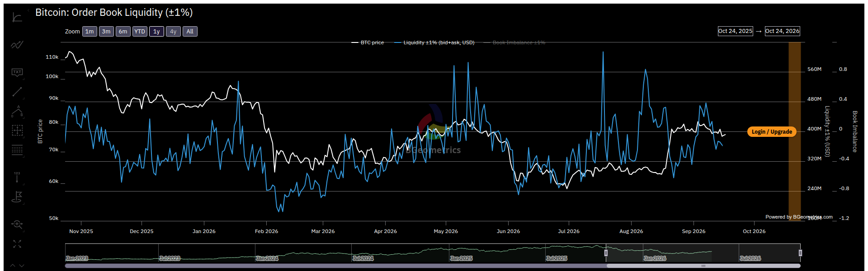Open the chart type tool icon
868x271 pixels.
point(17,17)
